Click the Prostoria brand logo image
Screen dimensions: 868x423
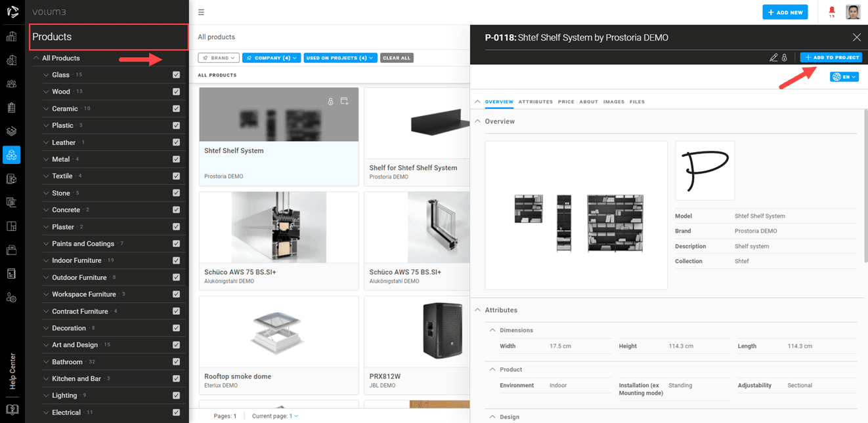pos(705,171)
